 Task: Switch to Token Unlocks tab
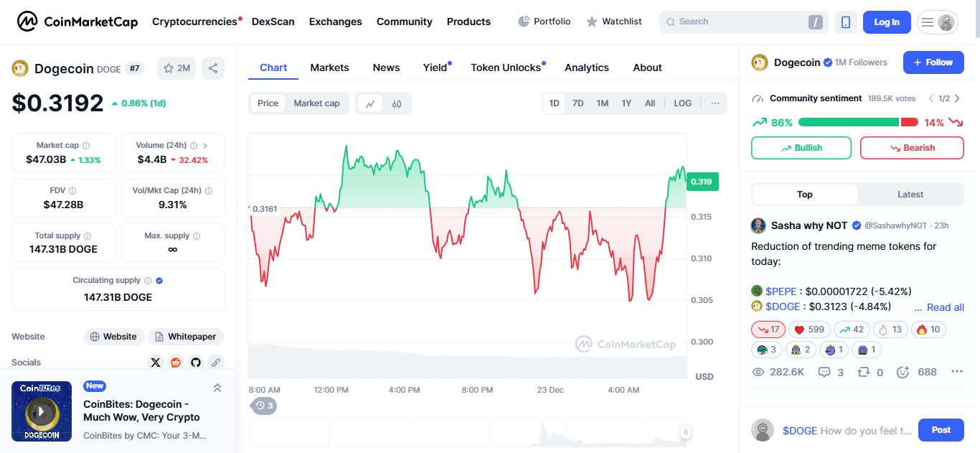pyautogui.click(x=506, y=67)
